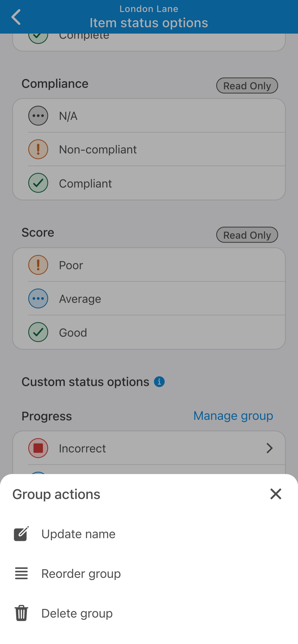The width and height of the screenshot is (298, 644).
Task: Click the Delete group trash icon
Action: (21, 613)
